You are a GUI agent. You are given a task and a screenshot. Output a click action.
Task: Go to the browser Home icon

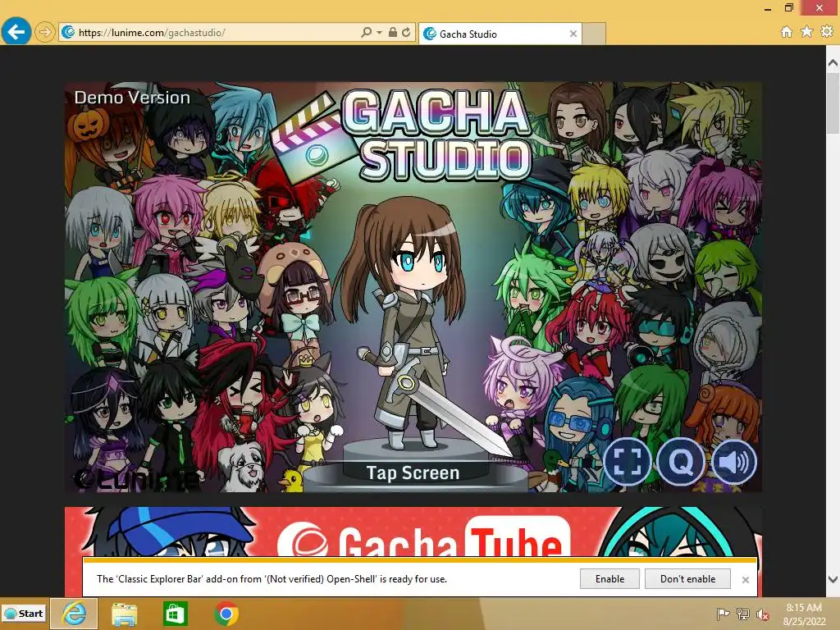[787, 32]
